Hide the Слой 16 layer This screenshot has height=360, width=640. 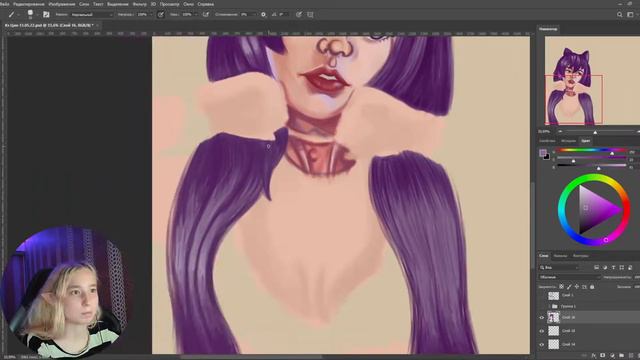click(542, 318)
